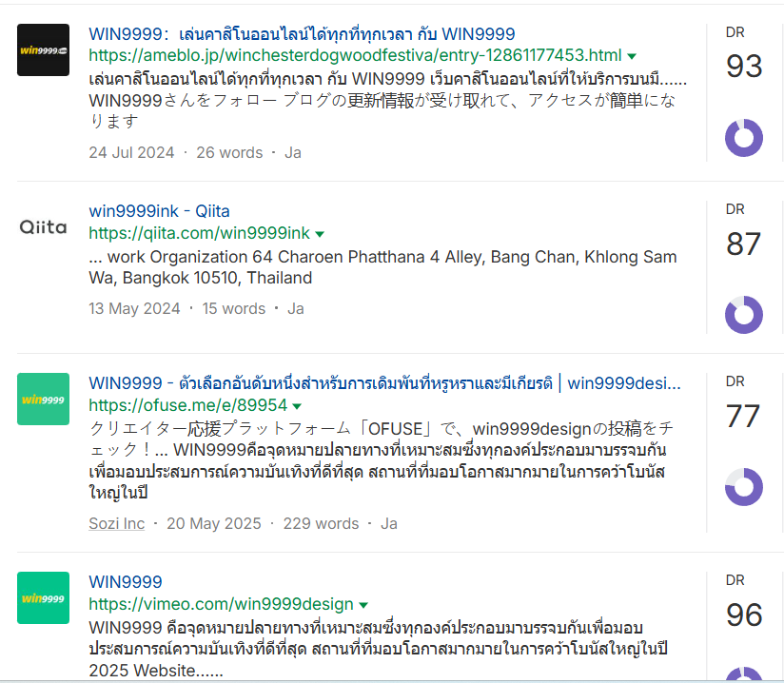Click the DR value 77
The image size is (784, 683).
point(743,416)
